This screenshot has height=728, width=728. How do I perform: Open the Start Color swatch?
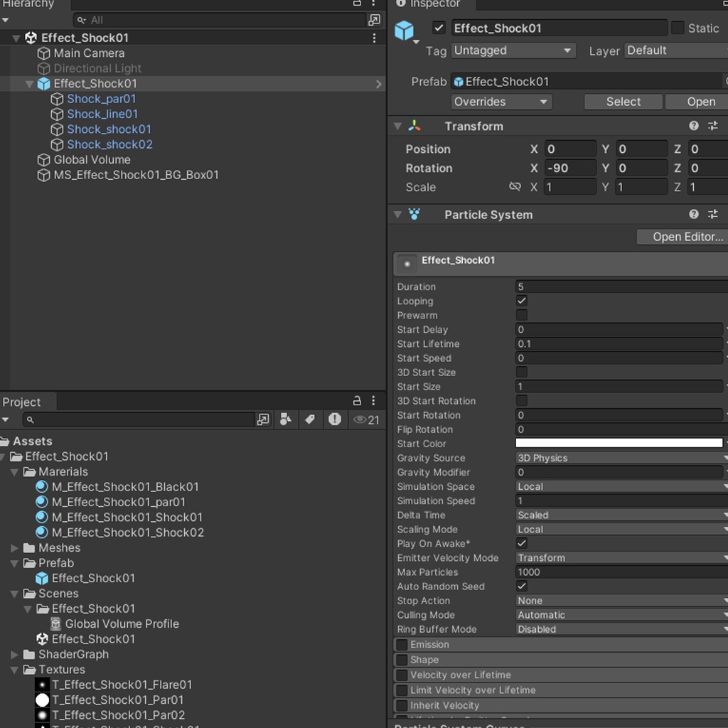(x=619, y=442)
